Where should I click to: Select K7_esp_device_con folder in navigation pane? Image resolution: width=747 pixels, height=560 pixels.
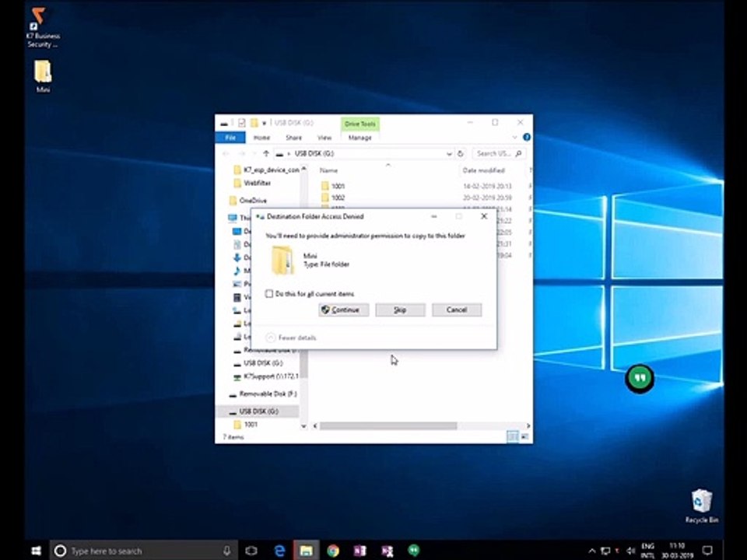point(266,170)
